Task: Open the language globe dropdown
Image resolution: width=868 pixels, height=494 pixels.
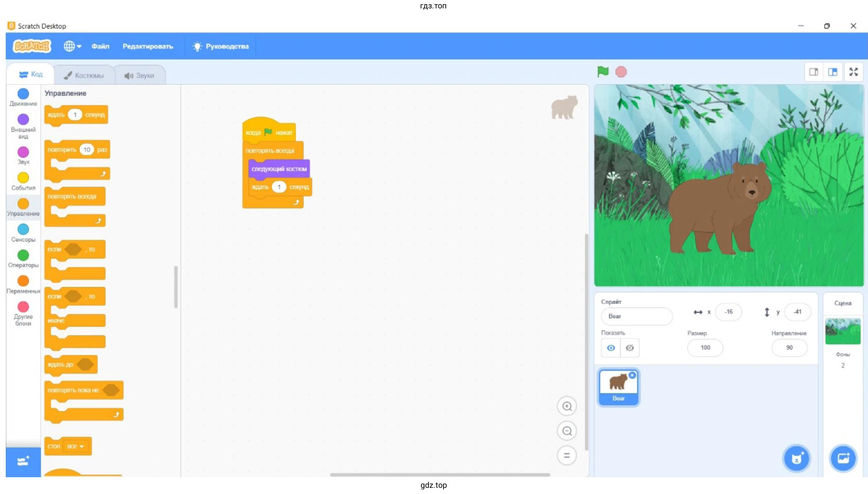Action: (72, 46)
